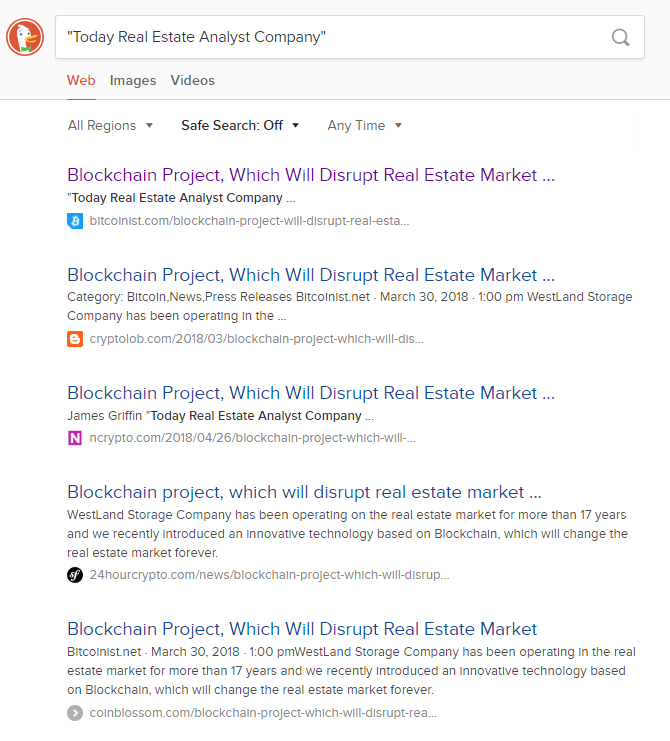
Task: Switch to the Videos tab
Action: click(193, 80)
